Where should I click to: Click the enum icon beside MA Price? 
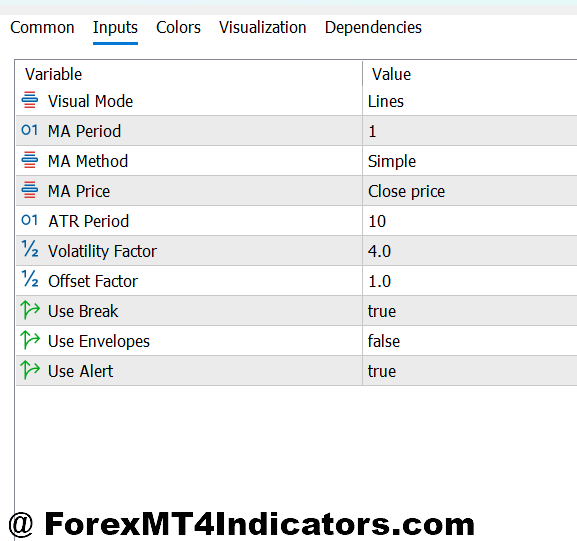30,190
